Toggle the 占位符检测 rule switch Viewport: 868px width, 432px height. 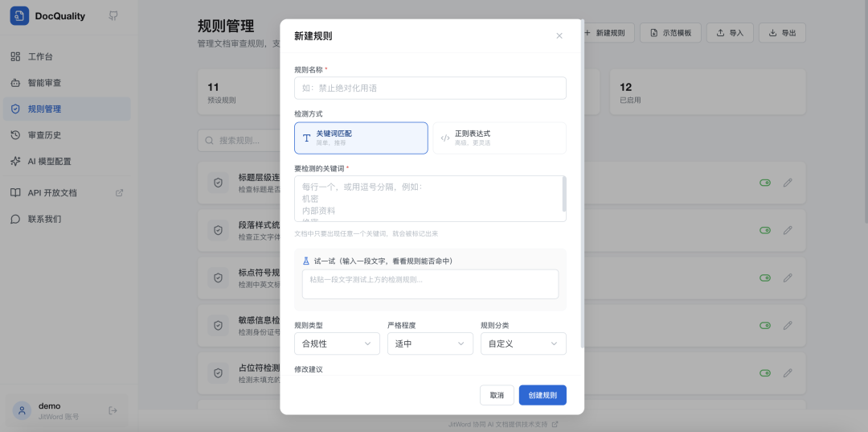765,373
